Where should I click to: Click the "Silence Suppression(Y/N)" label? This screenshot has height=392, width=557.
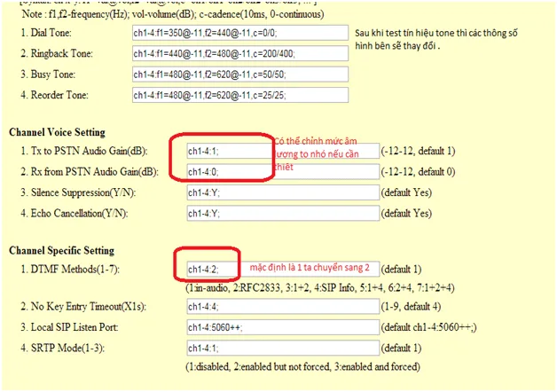coord(83,192)
